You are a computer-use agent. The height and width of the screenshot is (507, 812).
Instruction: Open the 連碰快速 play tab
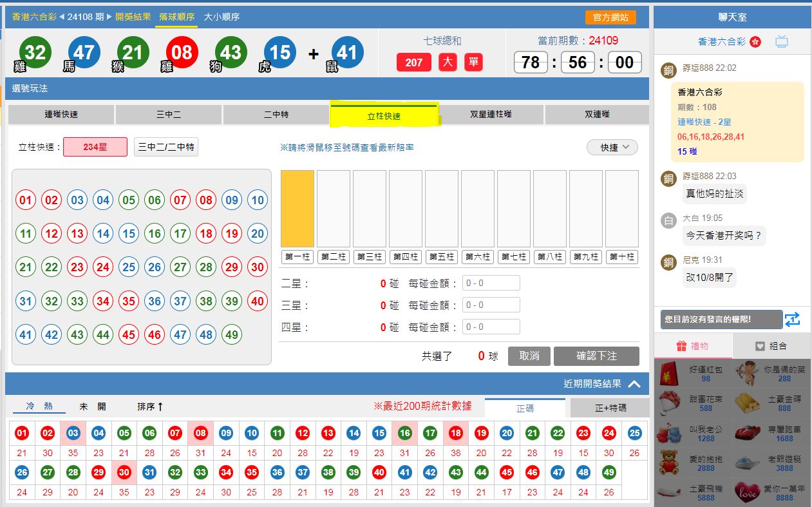click(61, 115)
